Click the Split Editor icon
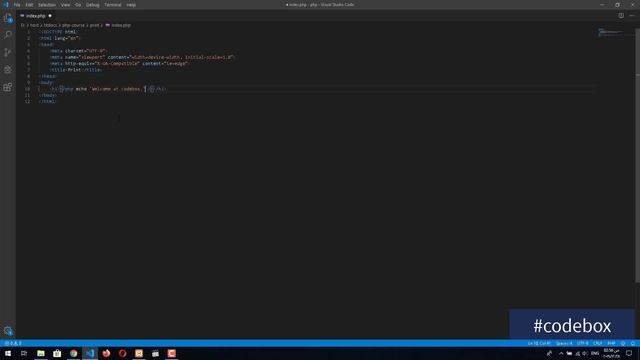640x360 pixels. click(621, 16)
